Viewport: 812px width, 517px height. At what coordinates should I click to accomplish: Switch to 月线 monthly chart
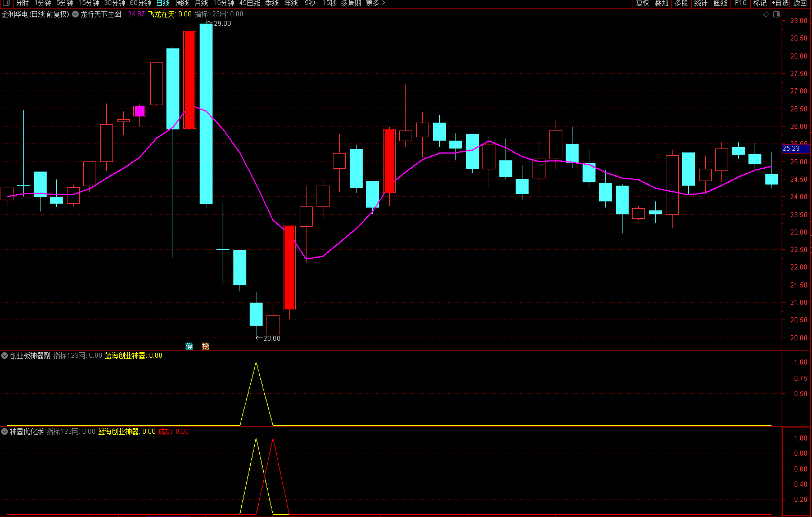(x=201, y=3)
